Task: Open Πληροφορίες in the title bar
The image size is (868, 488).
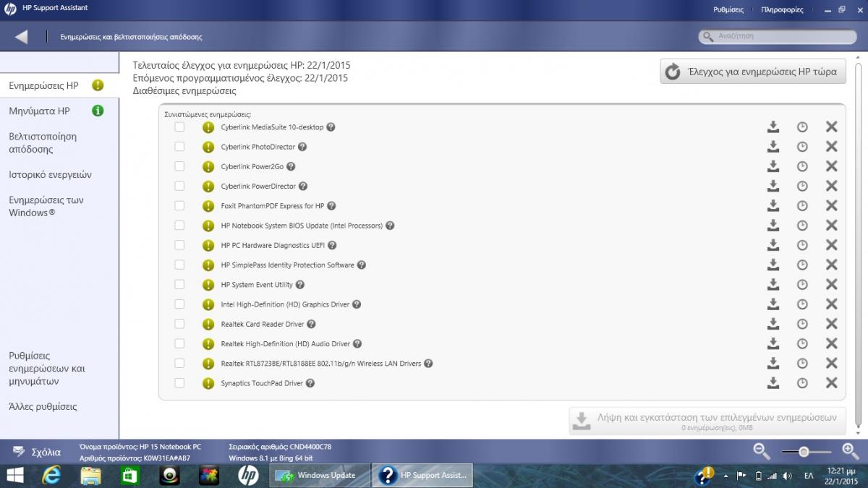Action: coord(782,10)
